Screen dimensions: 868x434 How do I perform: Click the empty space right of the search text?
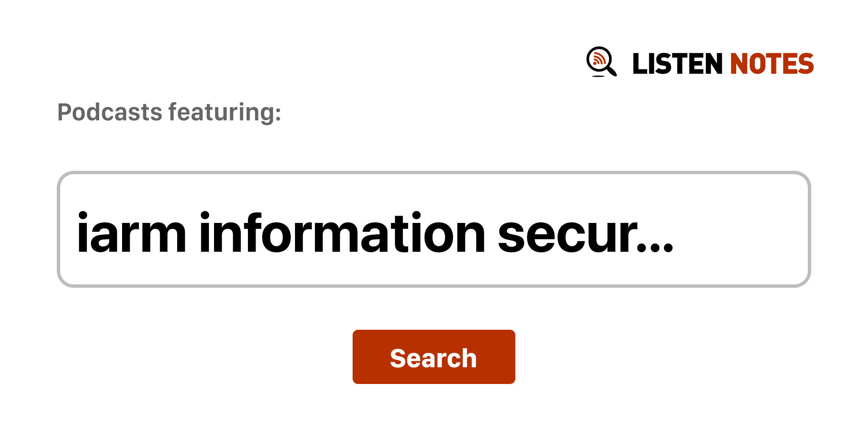click(x=742, y=229)
